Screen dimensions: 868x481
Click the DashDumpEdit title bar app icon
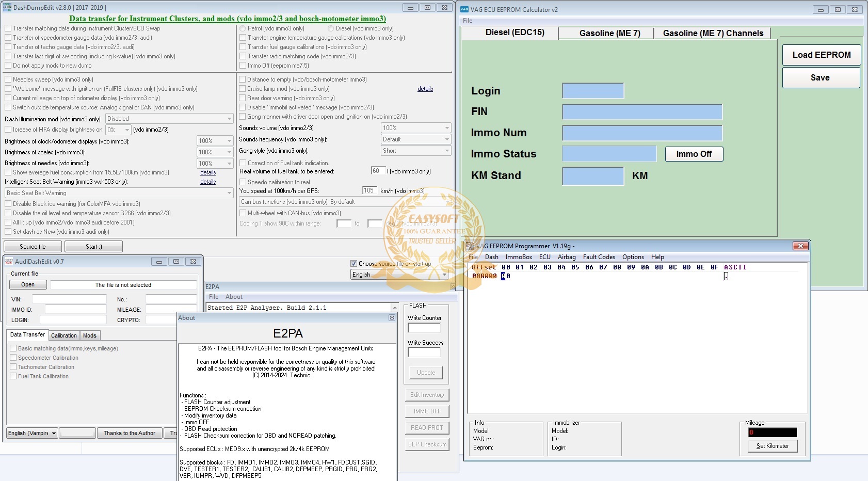[x=7, y=7]
